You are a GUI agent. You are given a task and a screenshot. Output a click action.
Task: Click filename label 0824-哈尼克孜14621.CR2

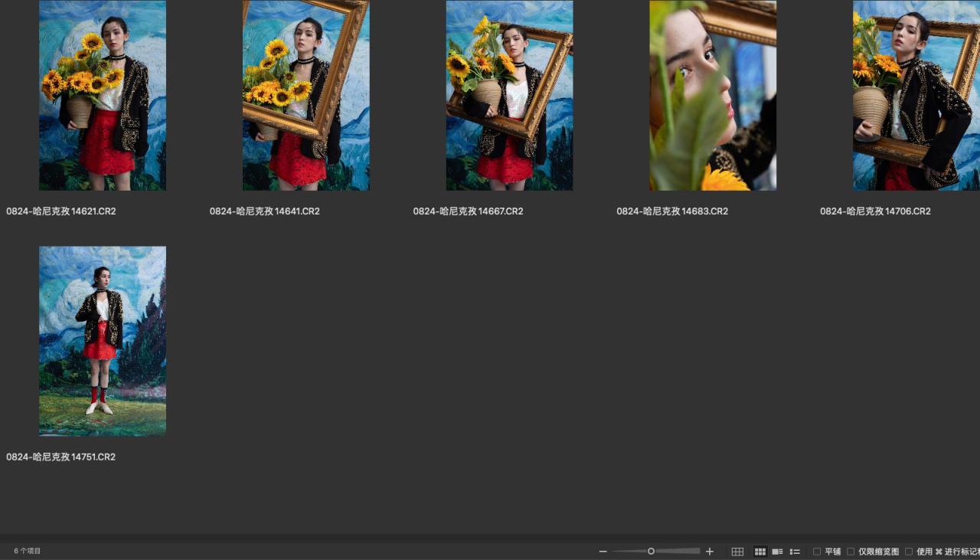pyautogui.click(x=61, y=211)
